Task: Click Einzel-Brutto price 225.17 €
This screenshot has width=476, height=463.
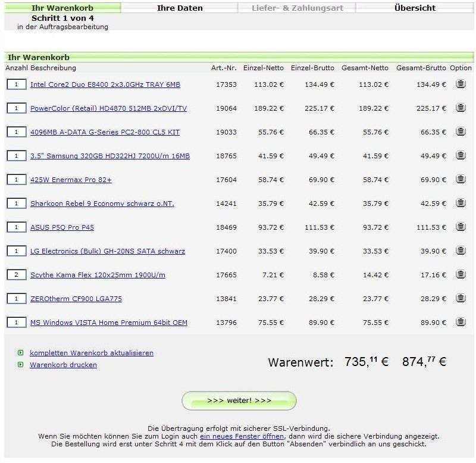Action: click(x=320, y=108)
